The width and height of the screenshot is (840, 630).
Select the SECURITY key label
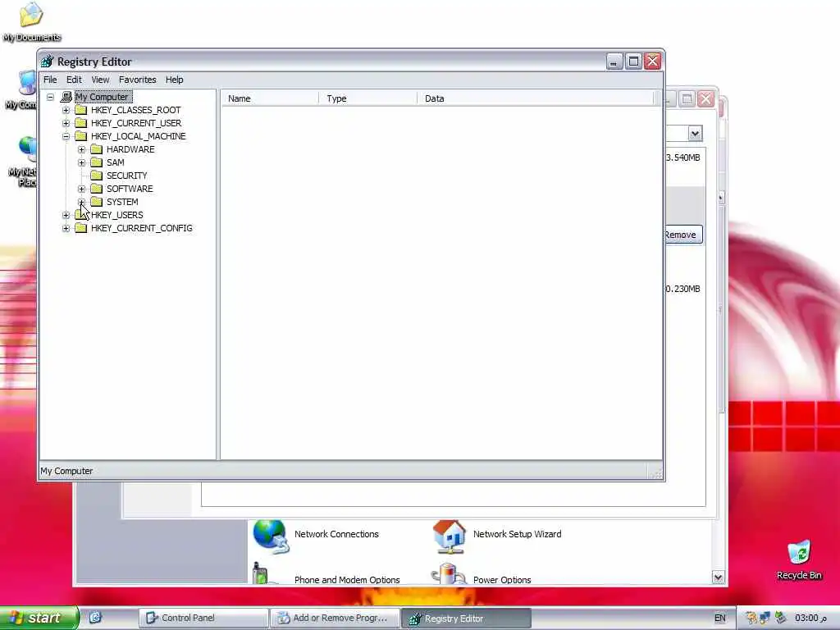[x=126, y=176]
